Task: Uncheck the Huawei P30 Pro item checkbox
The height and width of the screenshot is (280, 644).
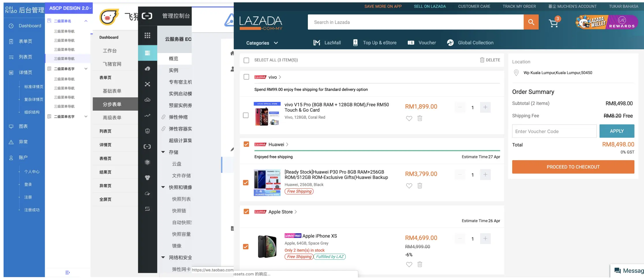Action: pyautogui.click(x=246, y=183)
